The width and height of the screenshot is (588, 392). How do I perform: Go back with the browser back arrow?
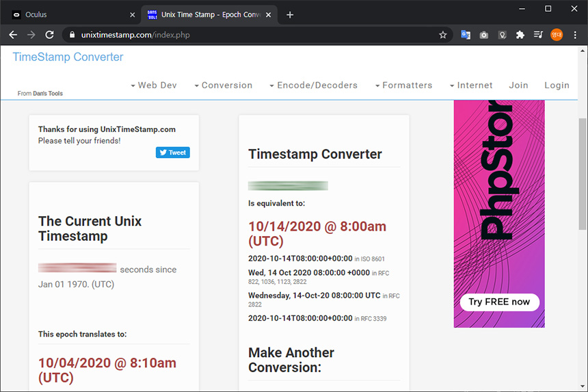(x=13, y=35)
